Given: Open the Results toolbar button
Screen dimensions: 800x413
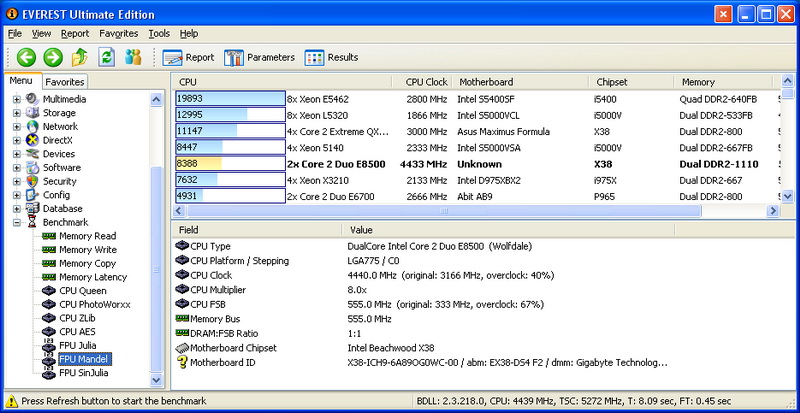Looking at the screenshot, I should click(x=332, y=58).
